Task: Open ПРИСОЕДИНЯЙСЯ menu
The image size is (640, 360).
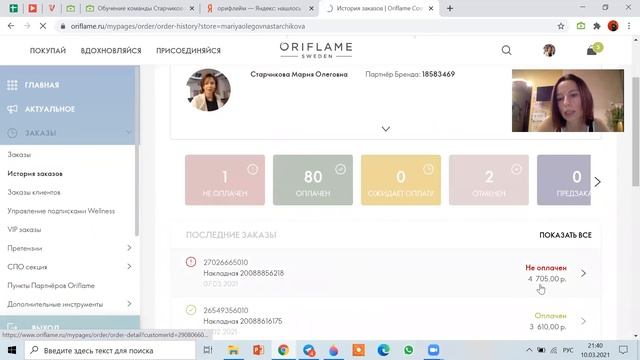Action: pyautogui.click(x=188, y=51)
